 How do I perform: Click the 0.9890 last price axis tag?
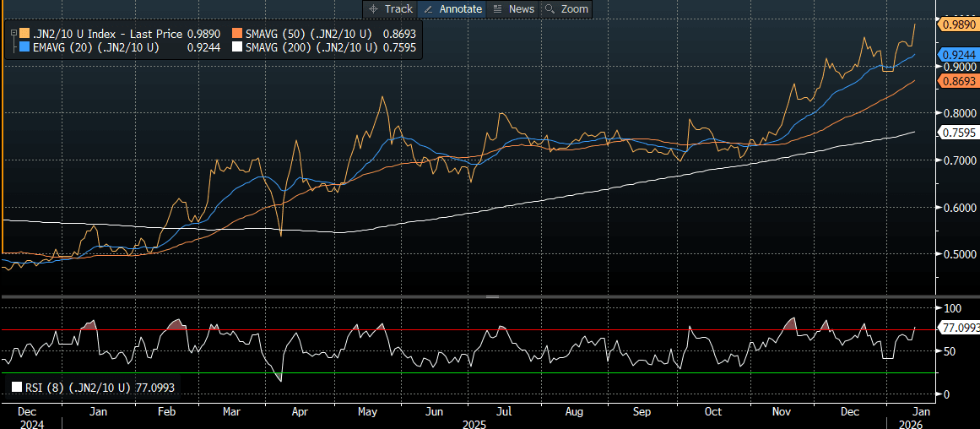pyautogui.click(x=960, y=24)
